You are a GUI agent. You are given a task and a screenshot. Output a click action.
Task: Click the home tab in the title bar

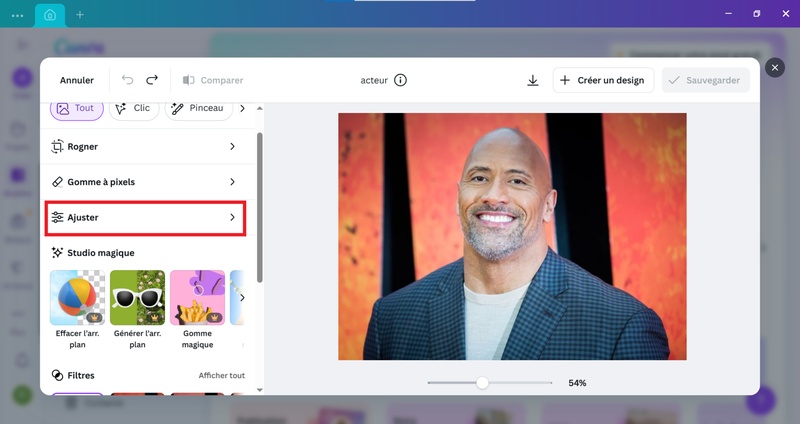(x=50, y=15)
